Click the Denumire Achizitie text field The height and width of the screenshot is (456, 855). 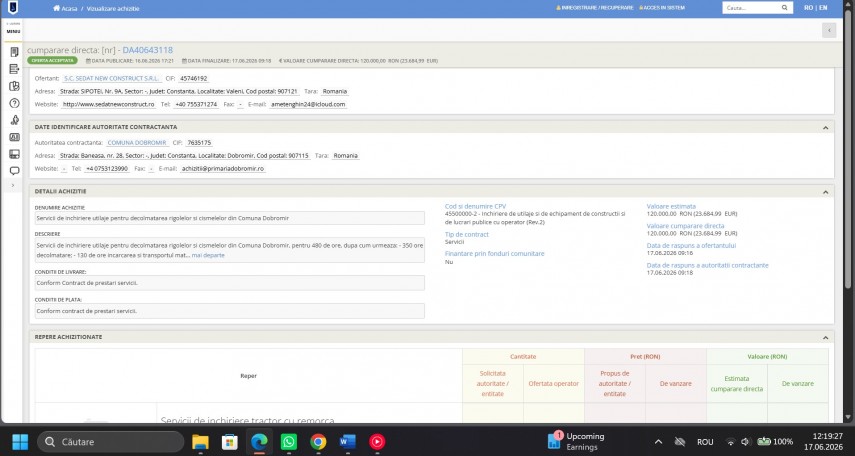(230, 218)
